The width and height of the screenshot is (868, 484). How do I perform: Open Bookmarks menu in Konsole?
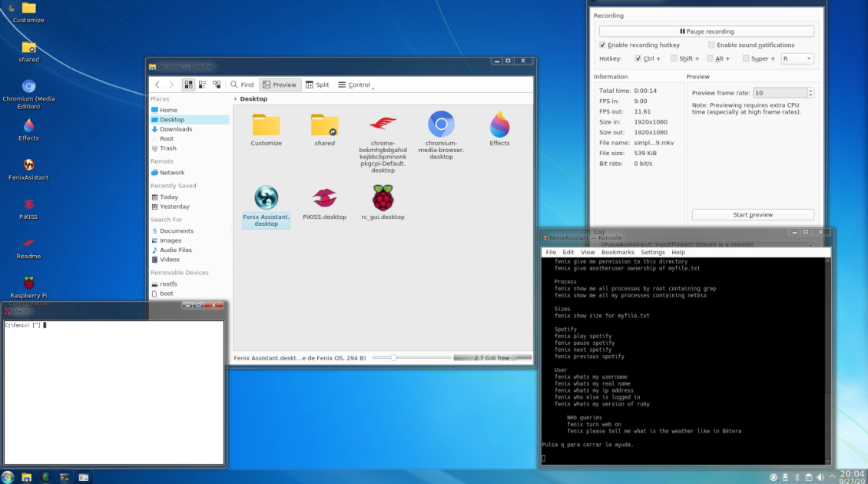coord(618,252)
